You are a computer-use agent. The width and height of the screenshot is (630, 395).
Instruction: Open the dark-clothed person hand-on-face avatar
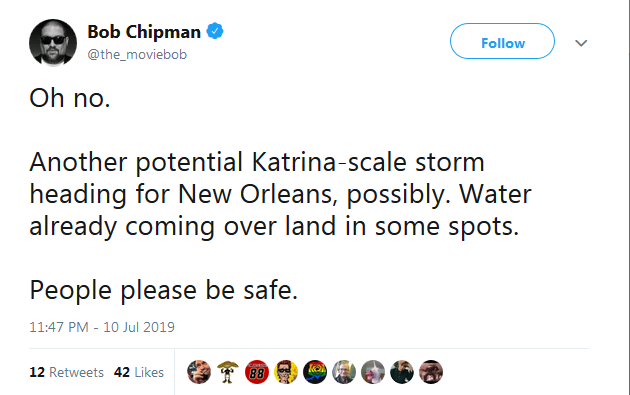point(401,372)
